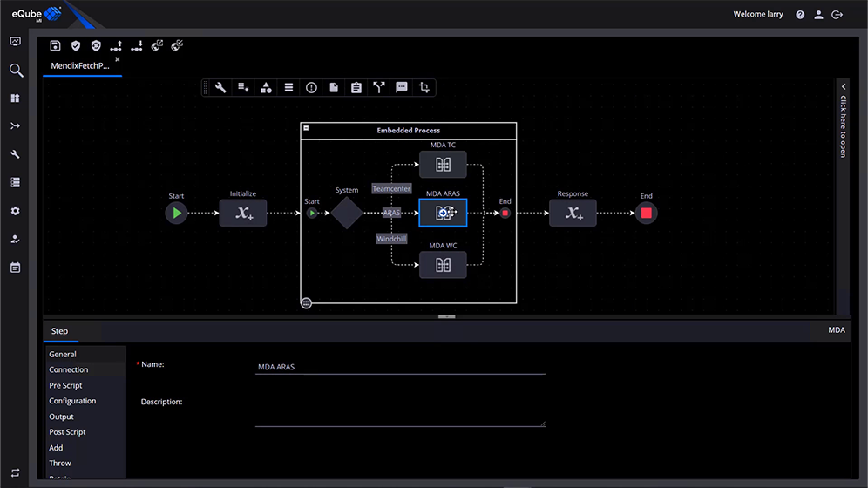868x488 pixels.
Task: Select the MDA TC step node
Action: [x=443, y=165]
